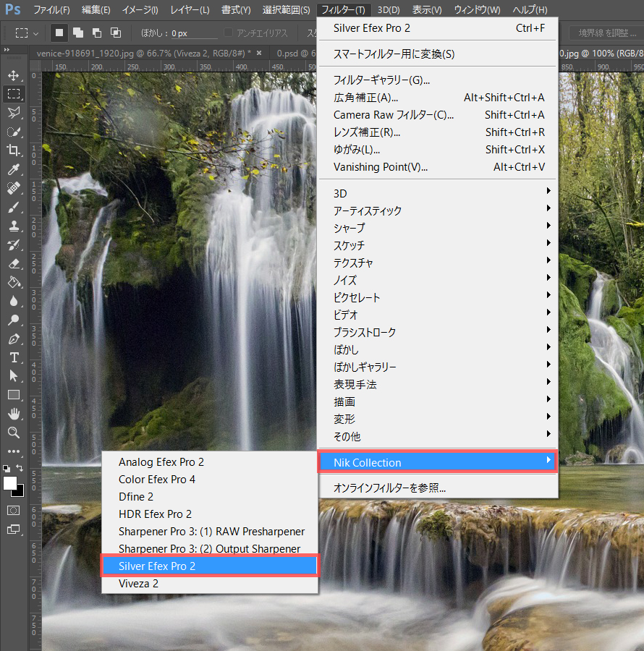Change the screen mode
The image size is (644, 651).
[x=14, y=529]
